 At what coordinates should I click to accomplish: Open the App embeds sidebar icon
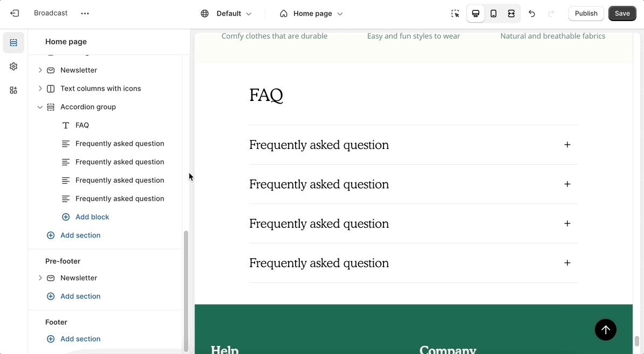[13, 90]
